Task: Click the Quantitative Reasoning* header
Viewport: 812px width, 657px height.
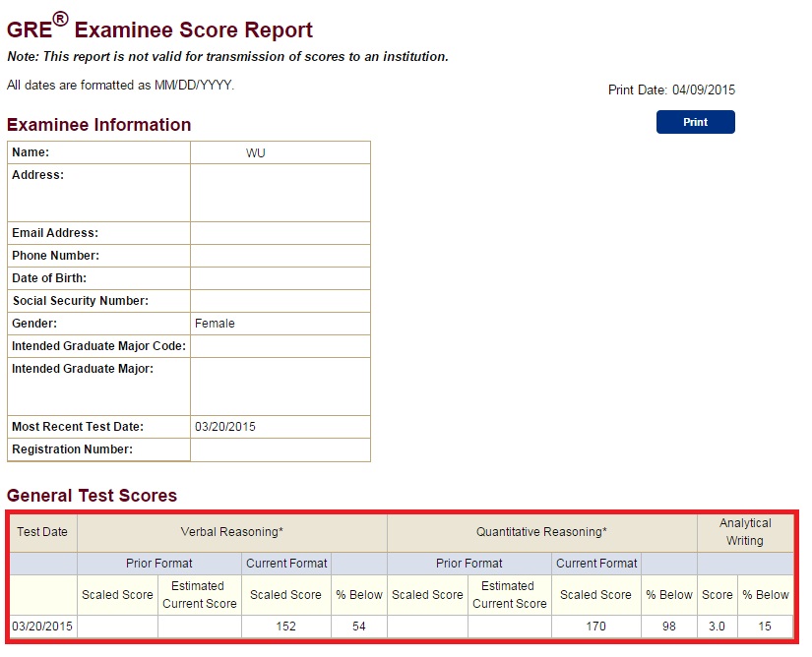Action: click(x=541, y=532)
